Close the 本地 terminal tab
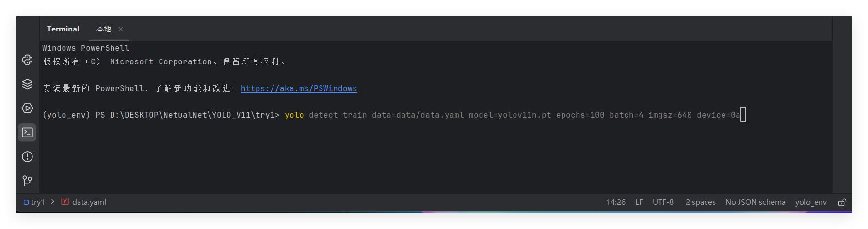The image size is (868, 229). [121, 29]
